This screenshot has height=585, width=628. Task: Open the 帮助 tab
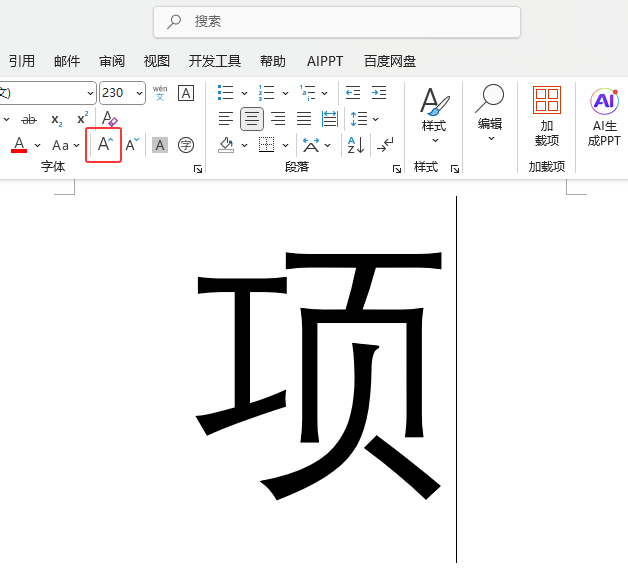[x=272, y=61]
